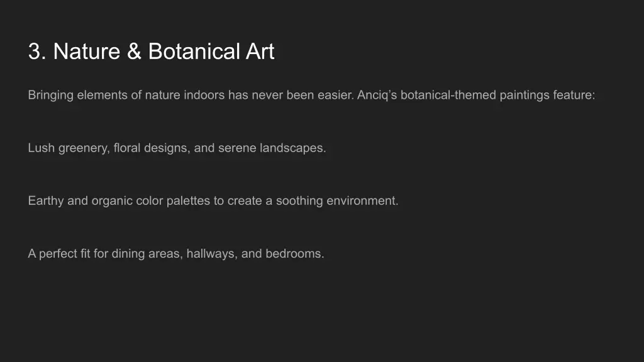Click the line beginning "Lush greenery"
This screenshot has width=644, height=362.
click(177, 148)
